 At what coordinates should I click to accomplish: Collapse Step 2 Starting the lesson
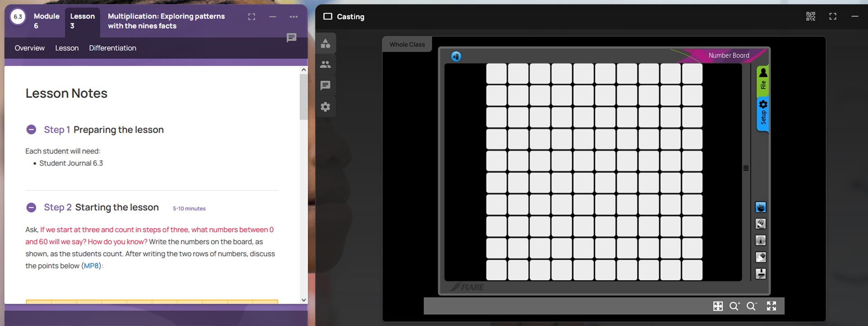coord(31,207)
